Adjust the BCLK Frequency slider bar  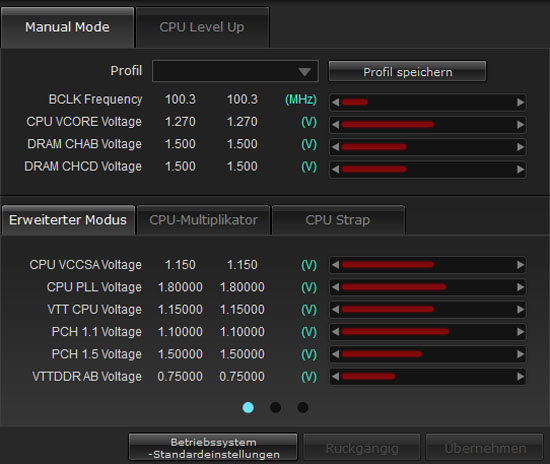coord(428,102)
